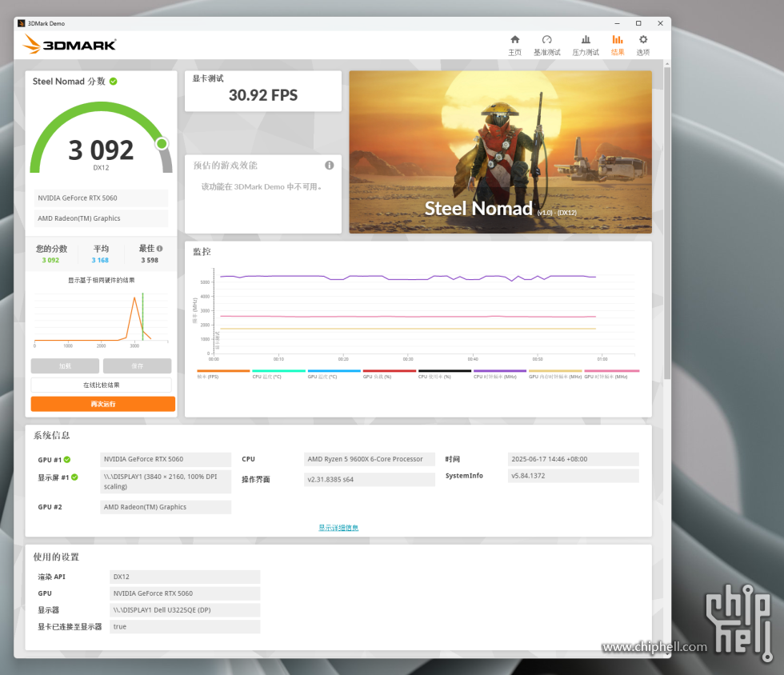This screenshot has width=784, height=675.
Task: Open the 显示详细信息 link
Action: [338, 528]
